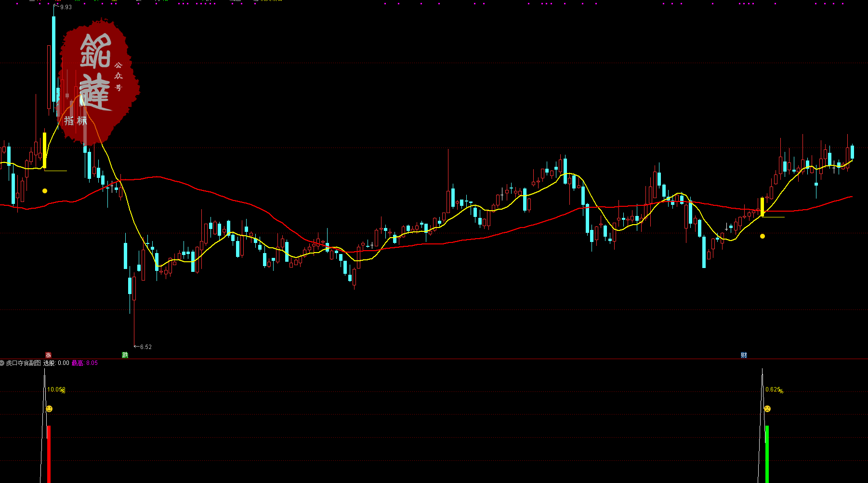Click the yellow smiley face signal
Screen dimensions: 868x483
(x=49, y=409)
